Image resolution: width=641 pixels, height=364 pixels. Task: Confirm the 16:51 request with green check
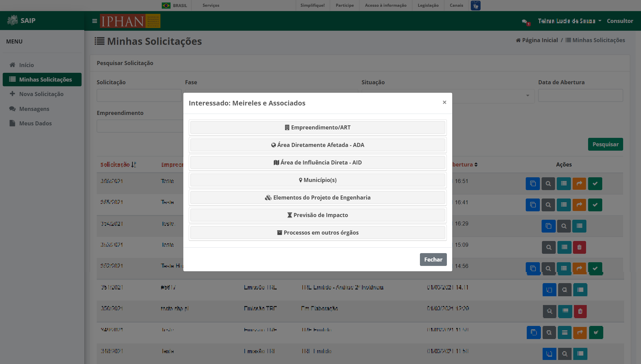tap(595, 184)
